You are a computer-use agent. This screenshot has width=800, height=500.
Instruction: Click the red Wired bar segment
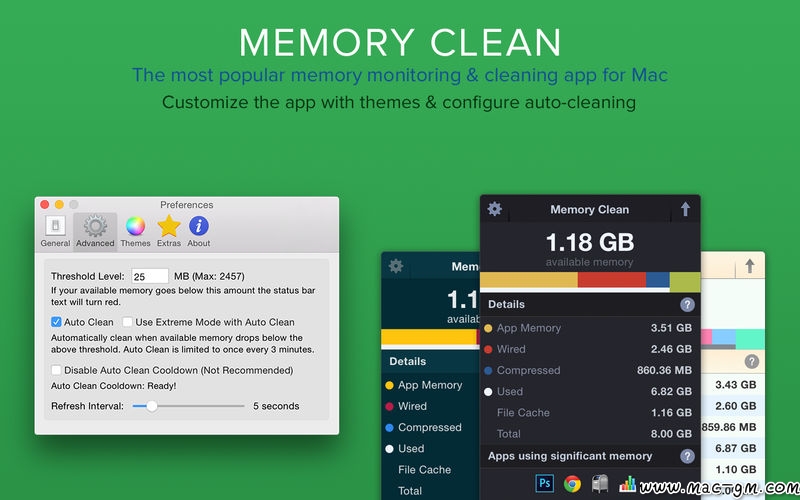pyautogui.click(x=612, y=280)
